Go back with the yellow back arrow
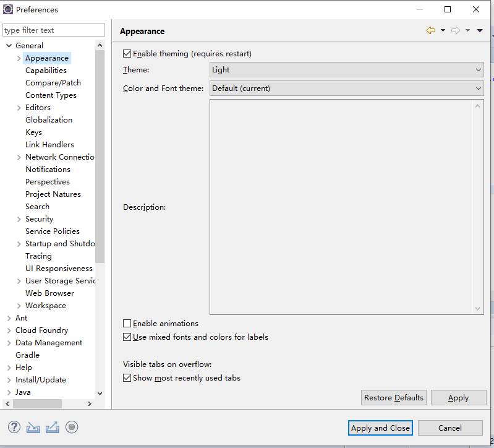The image size is (494, 448). pos(431,30)
